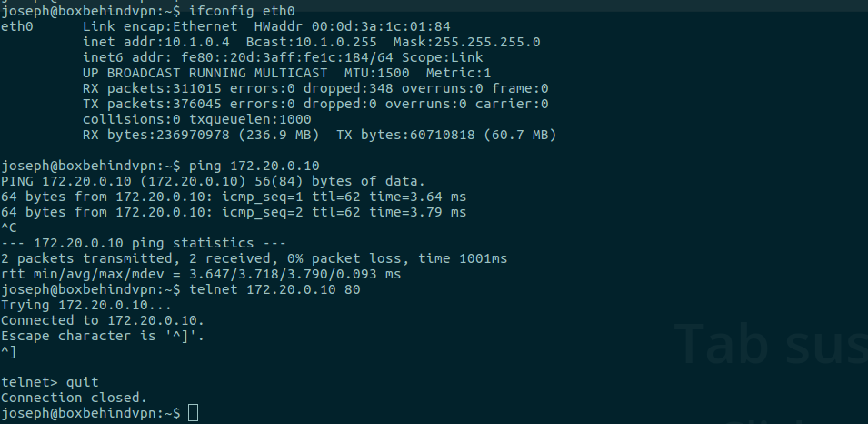Viewport: 868px width, 424px height.
Task: Click the icmp_seq=1 ping reply line
Action: 234,197
